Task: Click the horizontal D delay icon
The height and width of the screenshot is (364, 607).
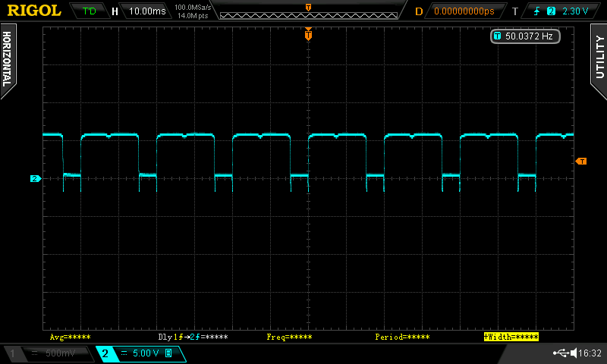Action: (418, 11)
